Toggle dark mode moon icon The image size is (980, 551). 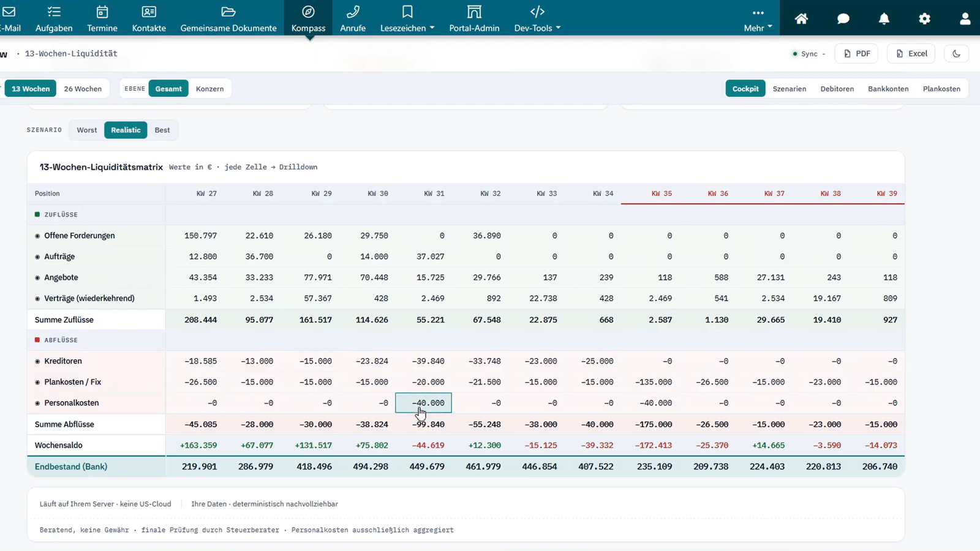(956, 54)
